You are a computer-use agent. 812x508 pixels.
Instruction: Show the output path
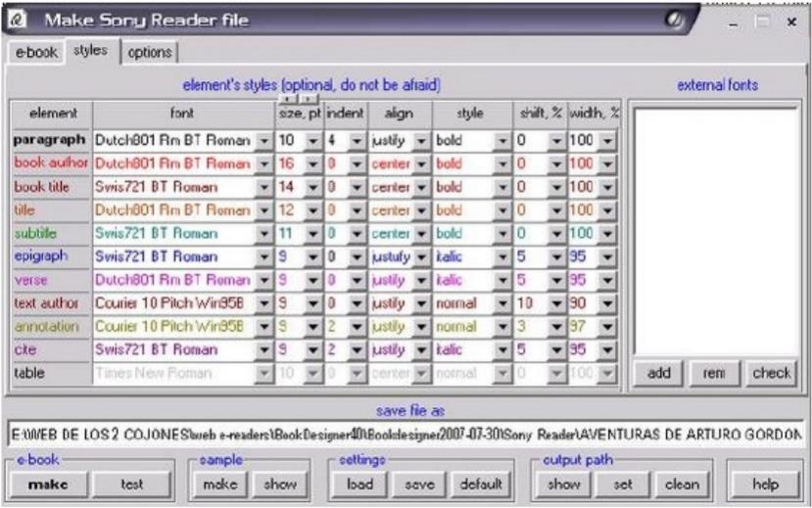(x=563, y=485)
